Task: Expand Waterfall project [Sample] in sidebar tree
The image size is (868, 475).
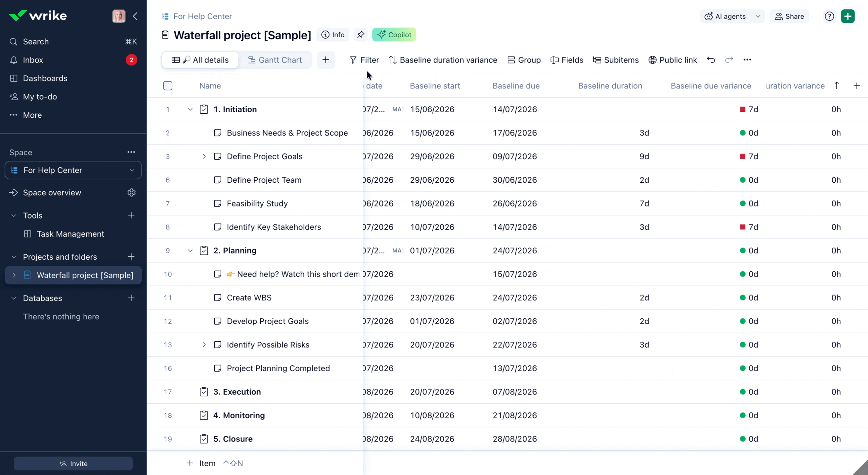Action: pos(14,275)
